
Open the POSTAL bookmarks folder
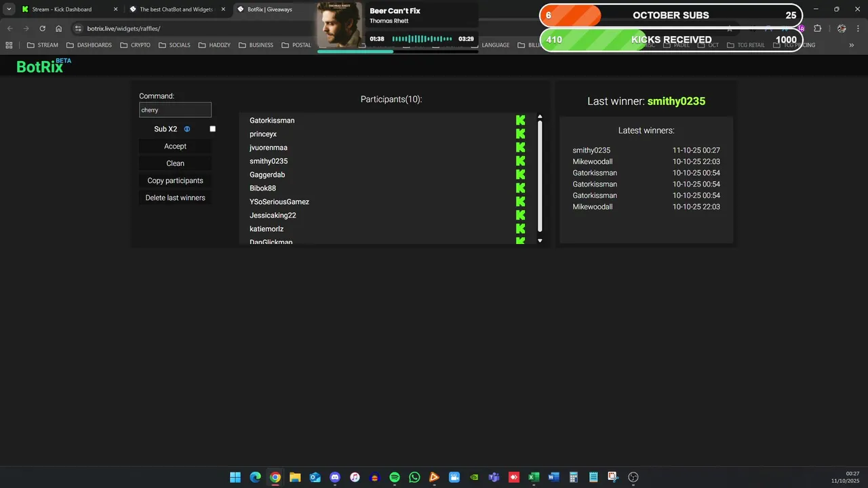coord(296,45)
